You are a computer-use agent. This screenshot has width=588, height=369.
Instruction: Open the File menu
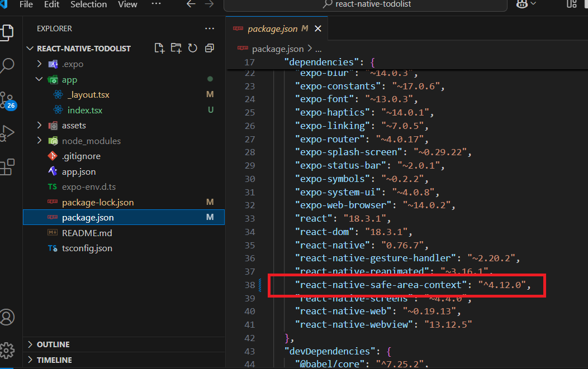click(x=26, y=4)
